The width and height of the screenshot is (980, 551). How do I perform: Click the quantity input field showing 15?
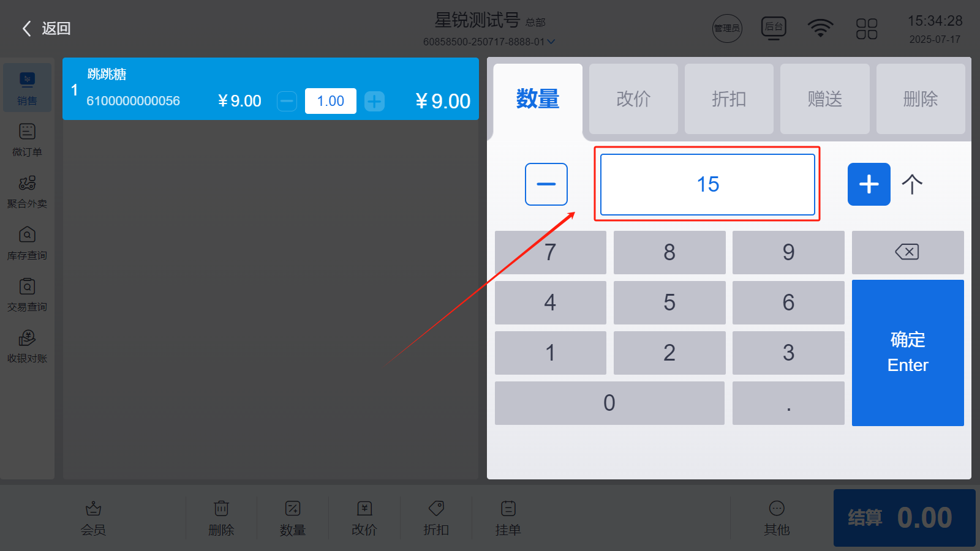(707, 184)
